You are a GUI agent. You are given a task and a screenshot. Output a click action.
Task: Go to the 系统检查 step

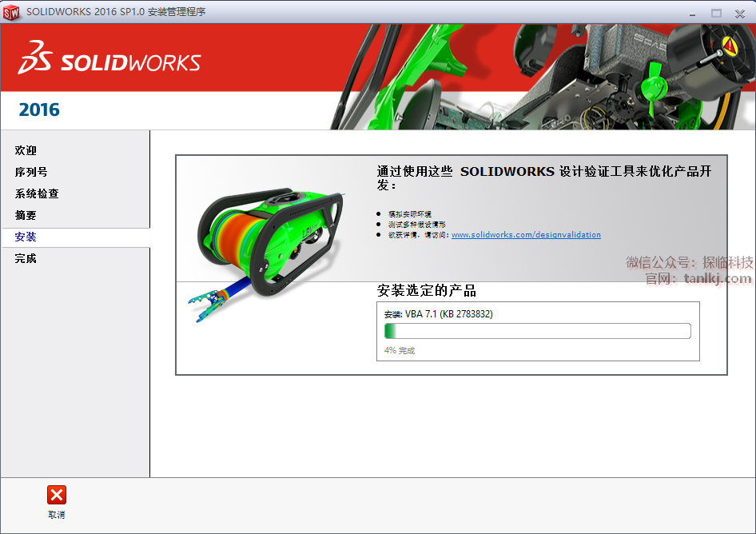click(x=37, y=193)
